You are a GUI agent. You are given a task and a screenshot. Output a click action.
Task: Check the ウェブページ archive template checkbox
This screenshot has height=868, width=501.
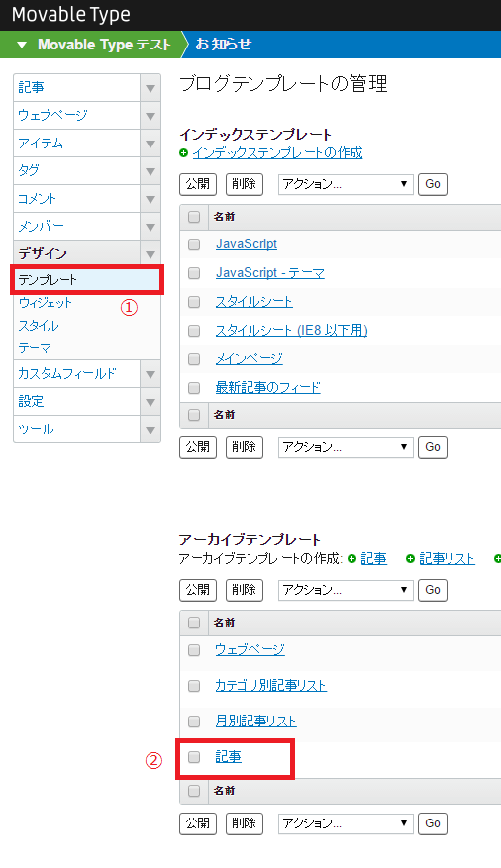[194, 650]
